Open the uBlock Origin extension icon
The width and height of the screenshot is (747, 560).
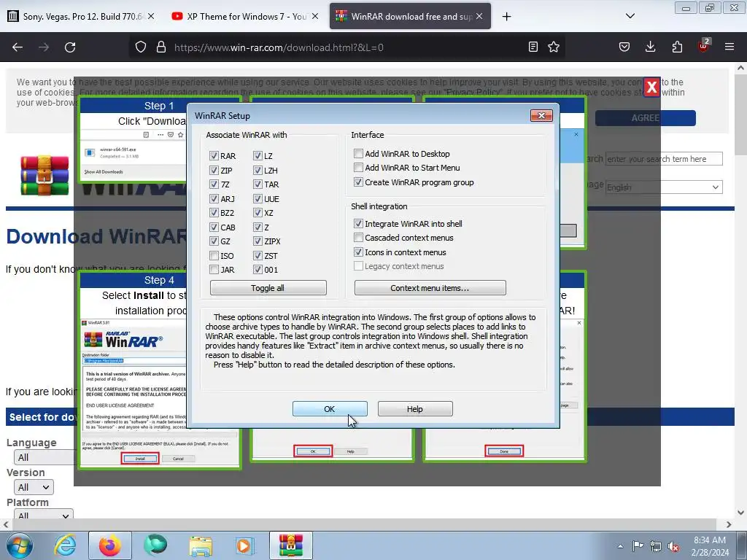[704, 46]
